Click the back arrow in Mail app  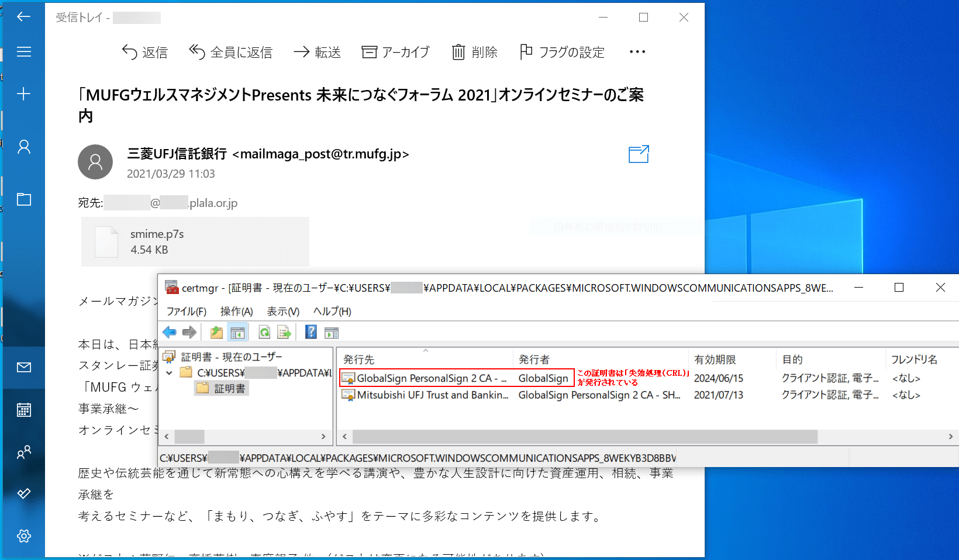point(23,16)
